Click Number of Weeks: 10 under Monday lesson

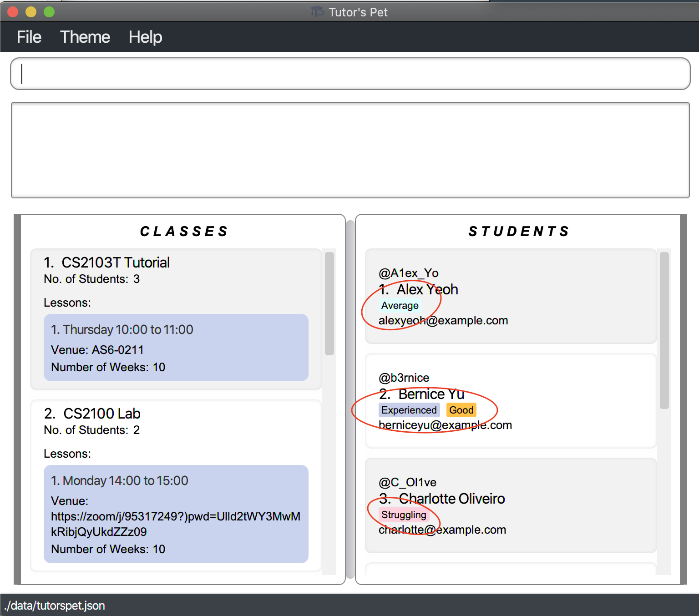pos(108,549)
